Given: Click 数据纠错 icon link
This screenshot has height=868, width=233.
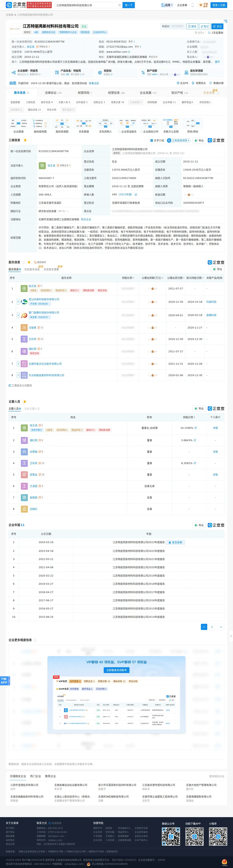Looking at the screenshot, I should 216,83.
